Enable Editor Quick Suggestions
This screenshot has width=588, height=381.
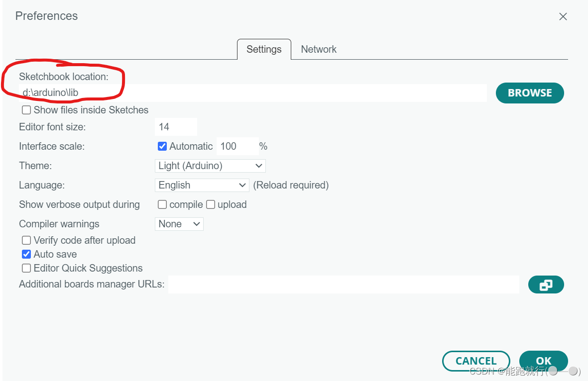(x=26, y=268)
